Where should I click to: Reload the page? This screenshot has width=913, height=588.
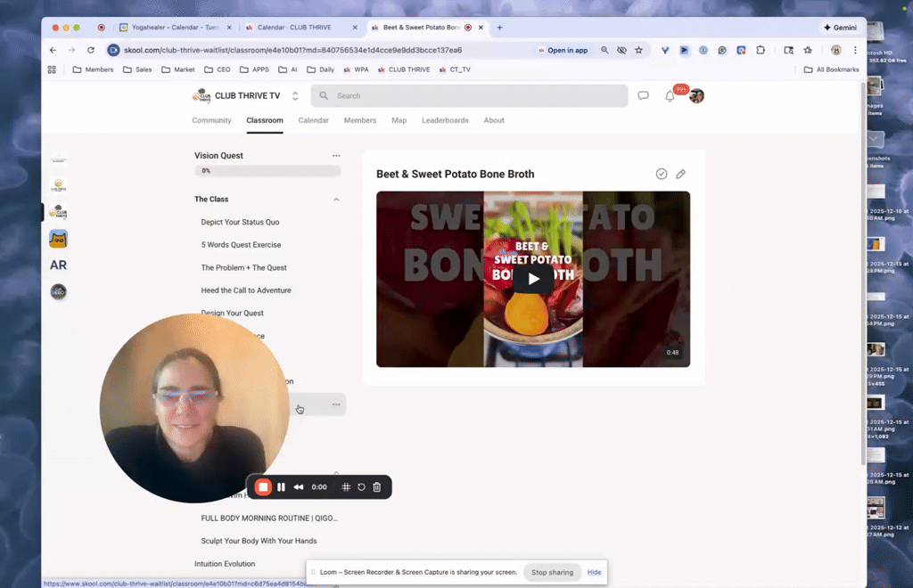pyautogui.click(x=91, y=50)
